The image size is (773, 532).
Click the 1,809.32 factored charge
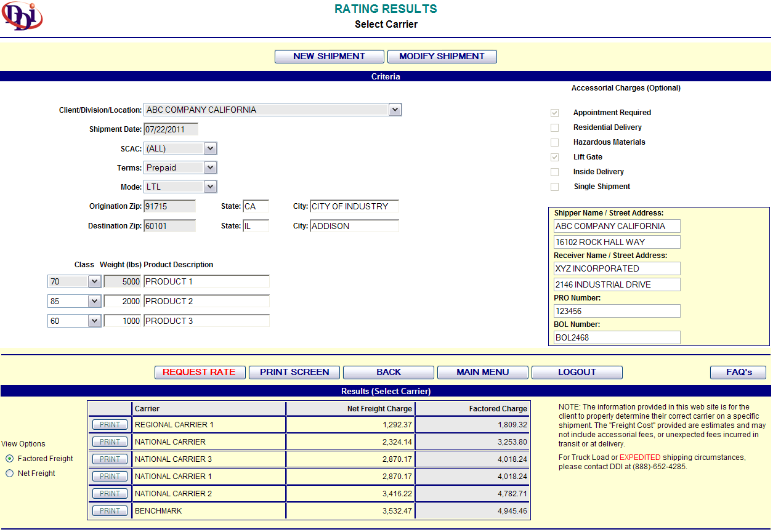[x=512, y=425]
